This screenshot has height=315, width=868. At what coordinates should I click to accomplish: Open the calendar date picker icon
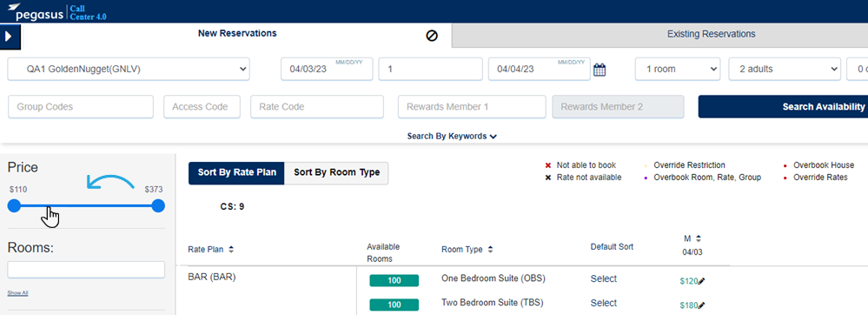click(x=600, y=70)
